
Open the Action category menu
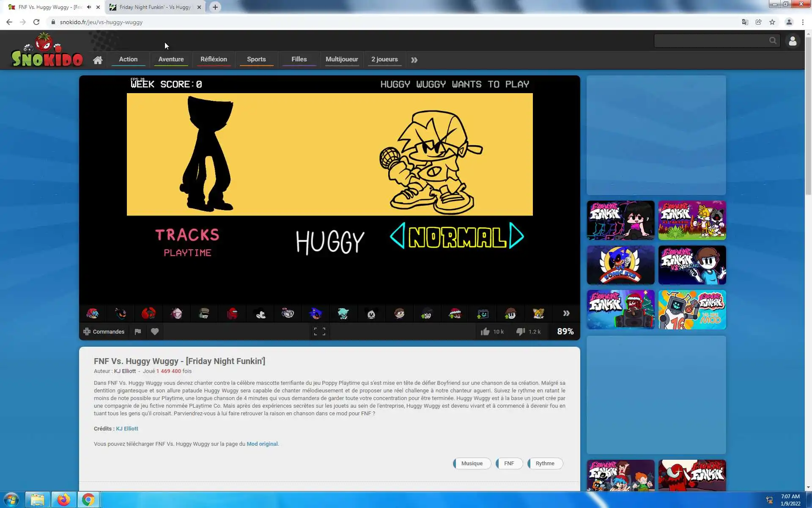(128, 59)
